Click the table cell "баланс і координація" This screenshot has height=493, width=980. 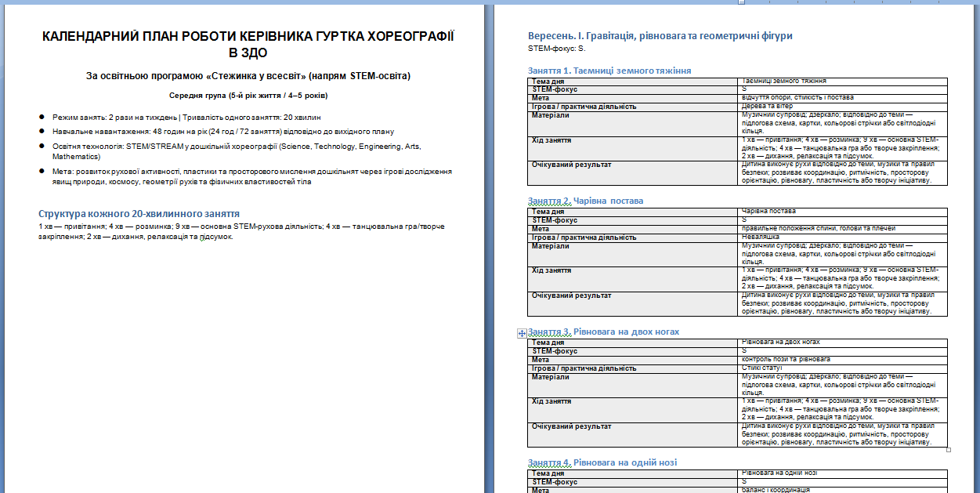[x=844, y=490]
